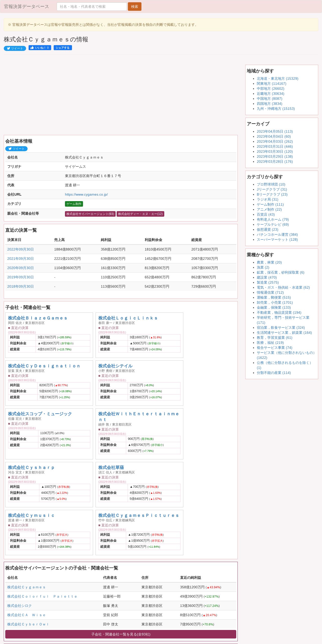Open the 2020年09月30日 settlement link
The width and height of the screenshot is (322, 644).
tap(20, 268)
